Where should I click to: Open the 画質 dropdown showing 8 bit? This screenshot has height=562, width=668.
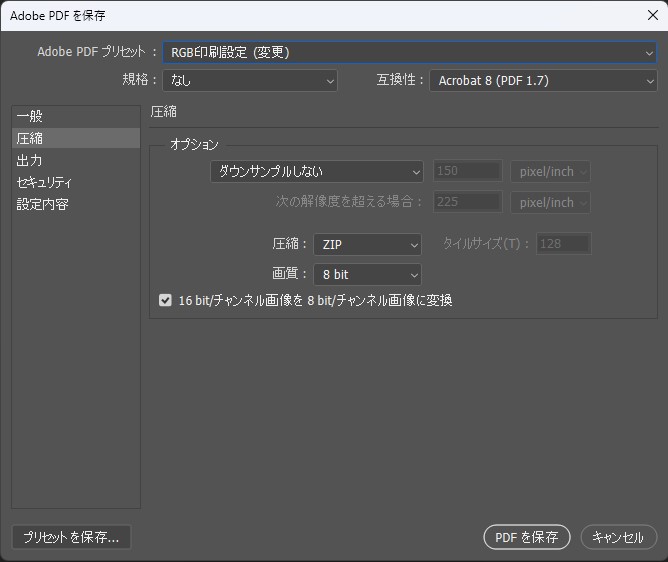point(367,275)
